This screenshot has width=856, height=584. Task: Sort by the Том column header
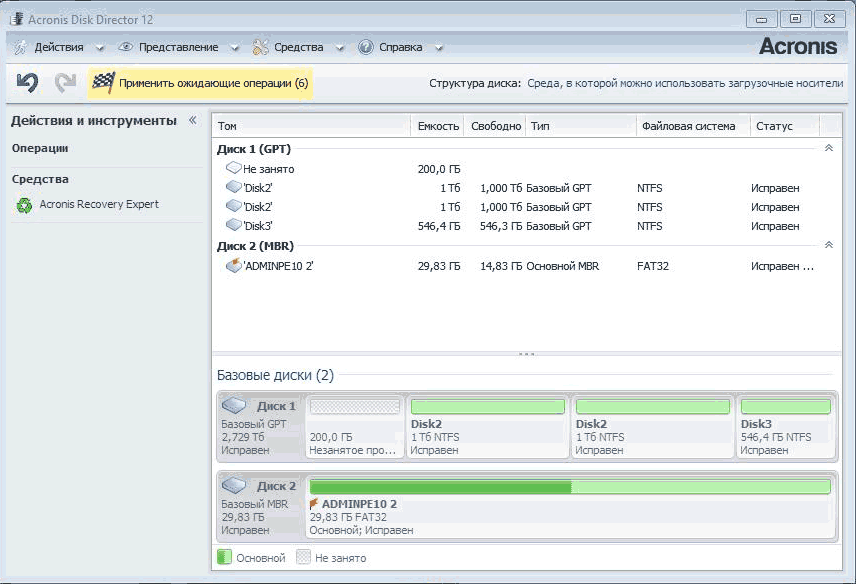[311, 126]
